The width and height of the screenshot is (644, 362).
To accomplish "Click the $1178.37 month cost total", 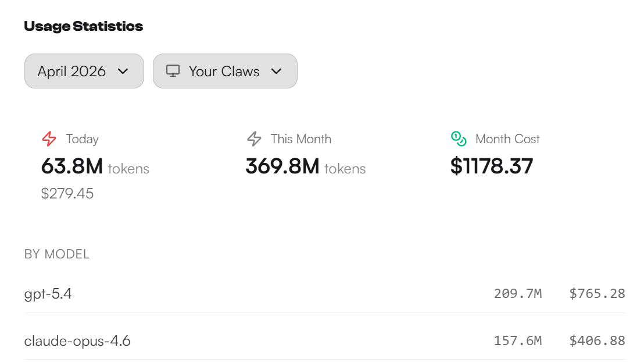I will pos(492,166).
